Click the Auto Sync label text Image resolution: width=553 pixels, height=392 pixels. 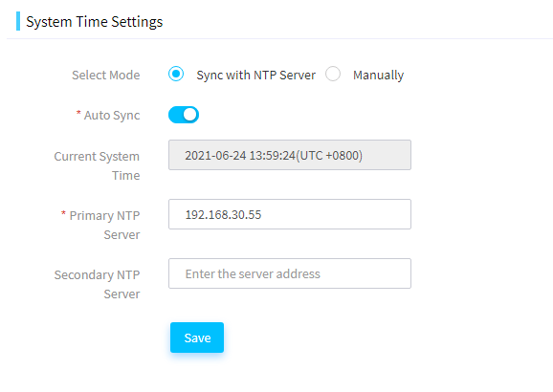112,116
